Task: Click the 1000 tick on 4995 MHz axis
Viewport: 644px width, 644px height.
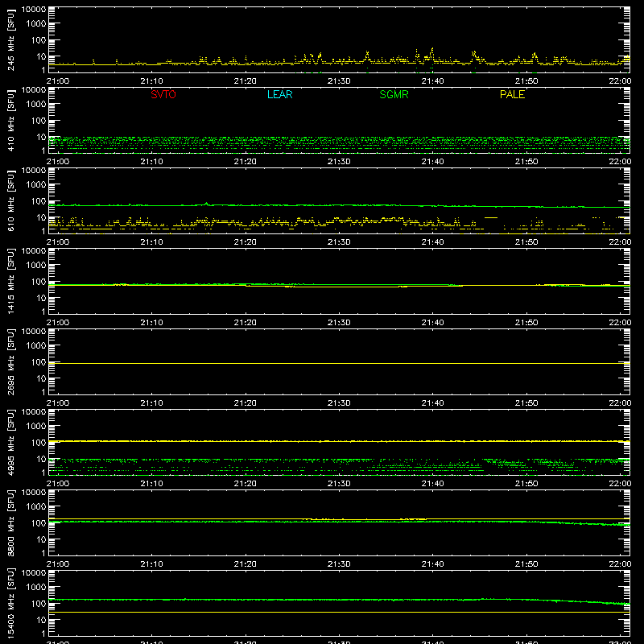Action: 36,427
